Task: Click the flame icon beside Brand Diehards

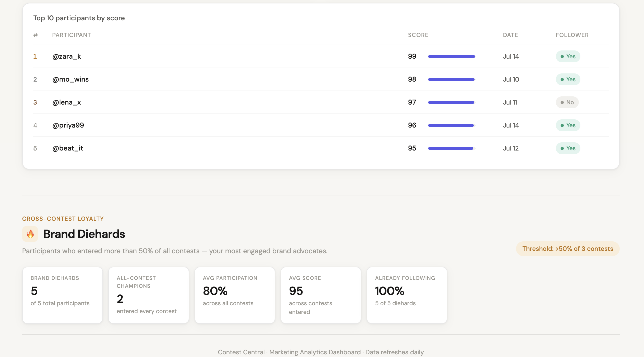Action: [30, 234]
